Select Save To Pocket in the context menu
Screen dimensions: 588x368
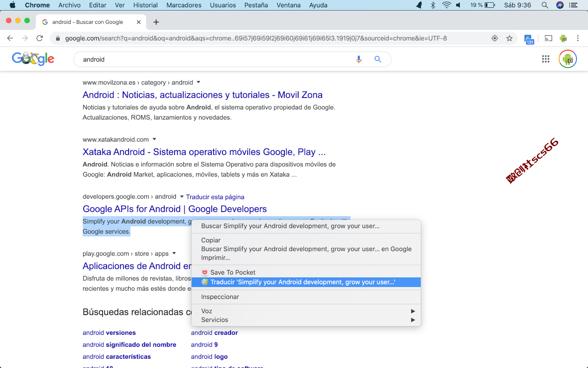pos(306,272)
